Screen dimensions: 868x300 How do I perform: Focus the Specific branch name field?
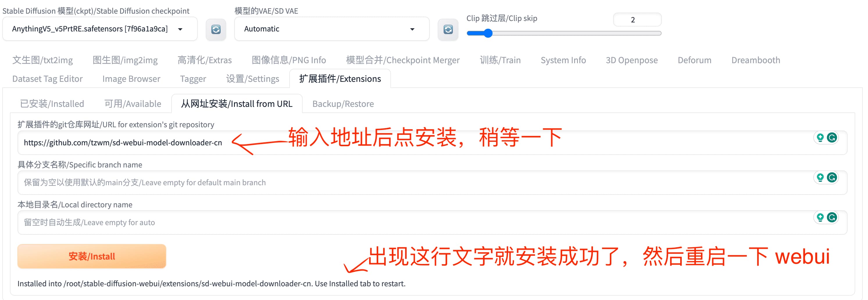click(432, 183)
